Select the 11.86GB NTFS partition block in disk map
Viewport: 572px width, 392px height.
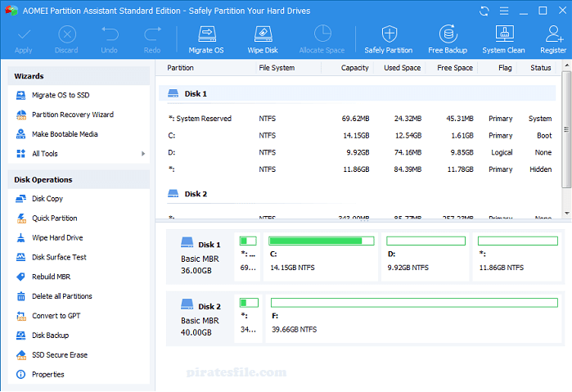pos(517,257)
